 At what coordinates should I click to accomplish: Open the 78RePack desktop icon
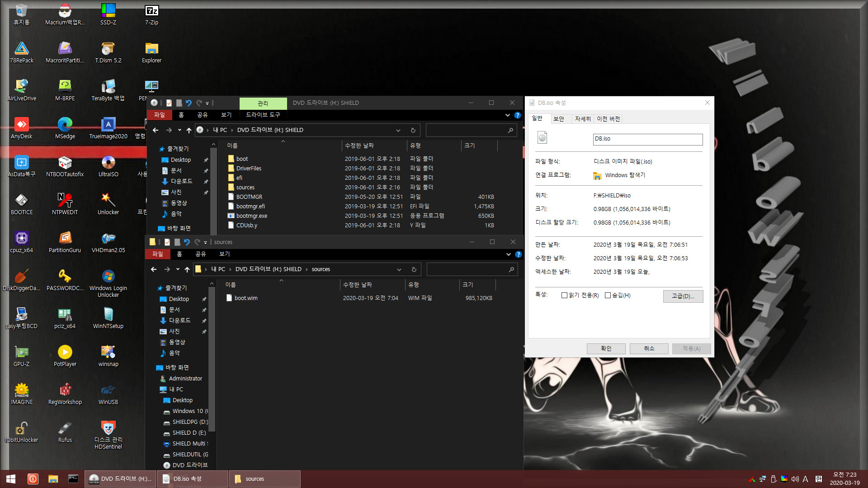coord(22,52)
